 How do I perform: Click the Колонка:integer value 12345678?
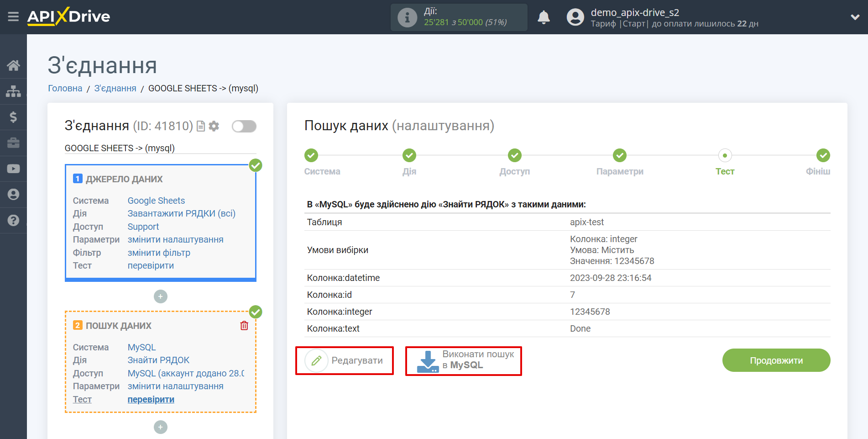(590, 312)
